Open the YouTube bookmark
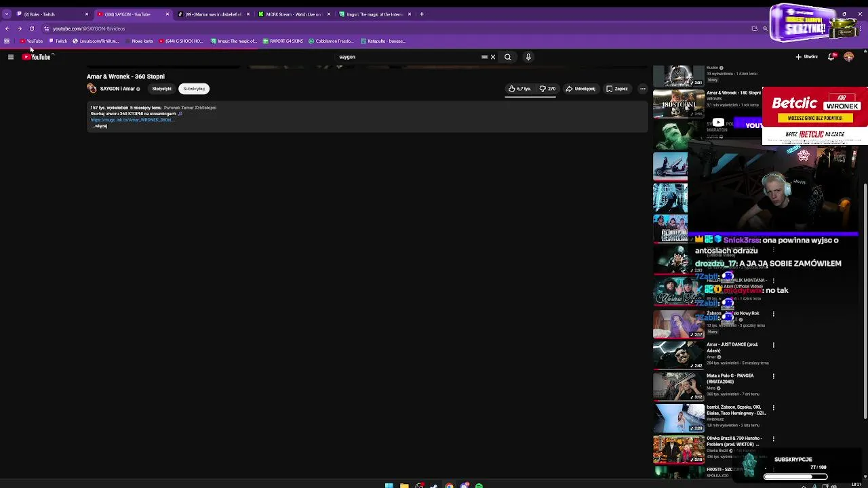Screen dimensions: 868x488 31,41
